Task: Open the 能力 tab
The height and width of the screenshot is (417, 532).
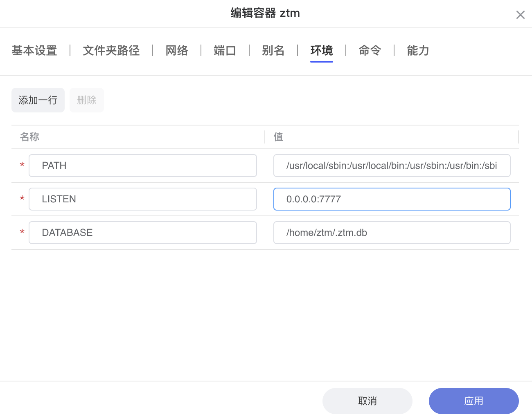Action: 418,51
